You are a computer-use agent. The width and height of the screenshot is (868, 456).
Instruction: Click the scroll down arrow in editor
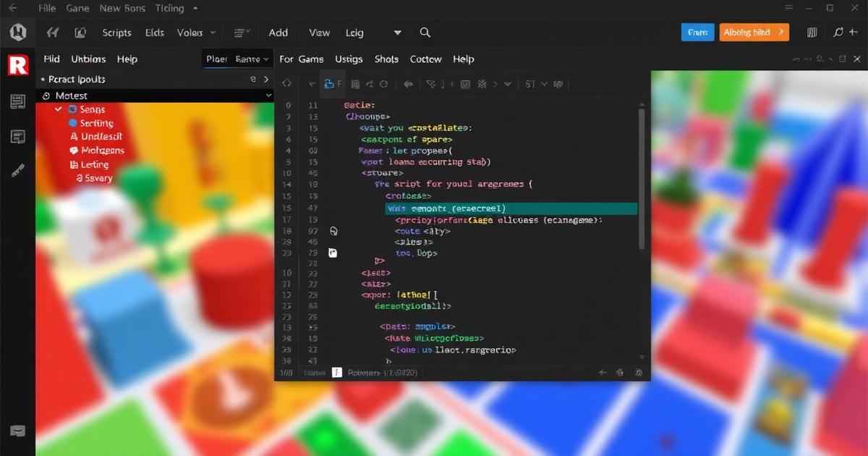pyautogui.click(x=642, y=358)
